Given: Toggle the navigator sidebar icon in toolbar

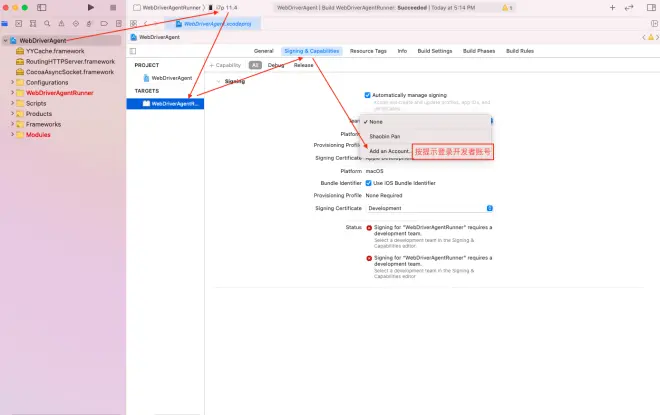Looking at the screenshot, I should [42, 8].
